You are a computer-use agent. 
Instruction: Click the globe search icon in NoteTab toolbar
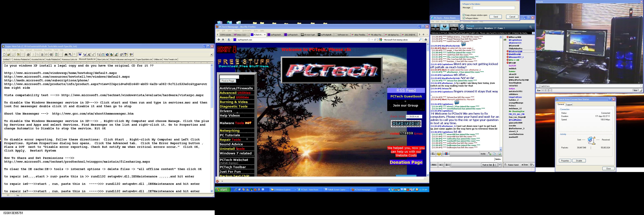[x=107, y=55]
